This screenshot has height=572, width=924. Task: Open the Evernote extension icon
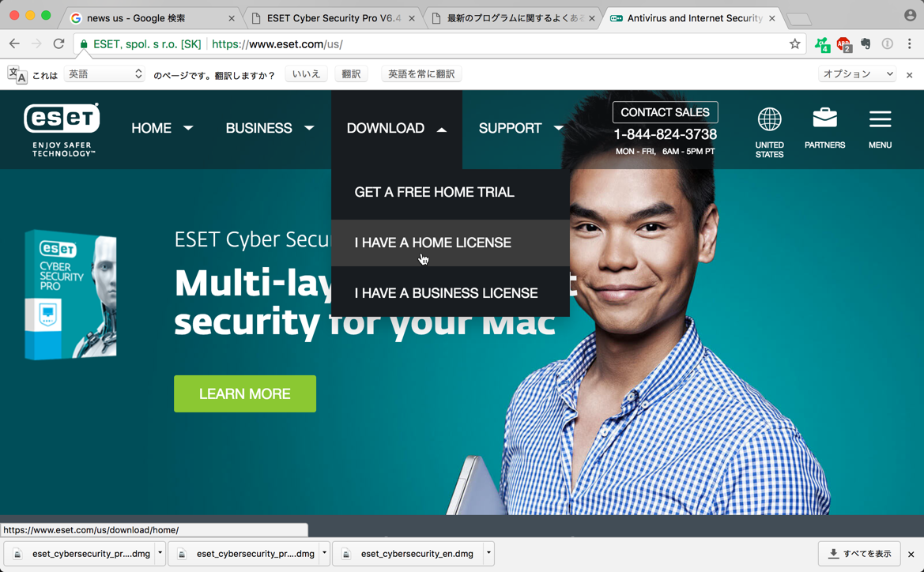866,43
